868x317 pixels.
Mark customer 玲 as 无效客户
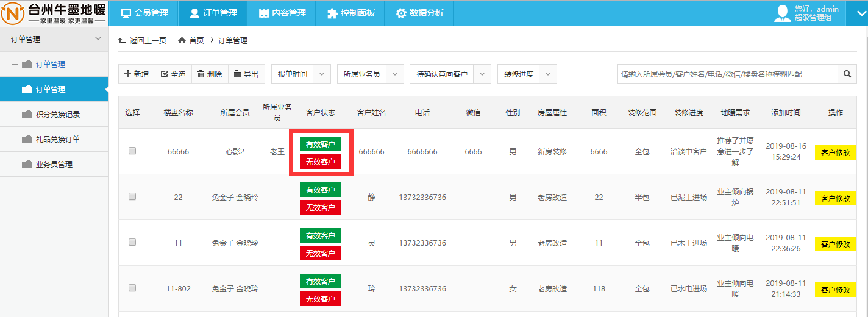tap(321, 299)
